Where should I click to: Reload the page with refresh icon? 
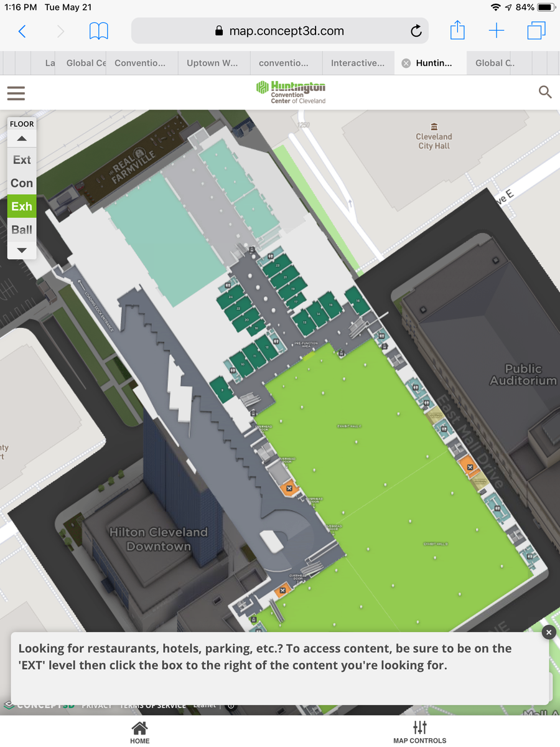(x=416, y=31)
